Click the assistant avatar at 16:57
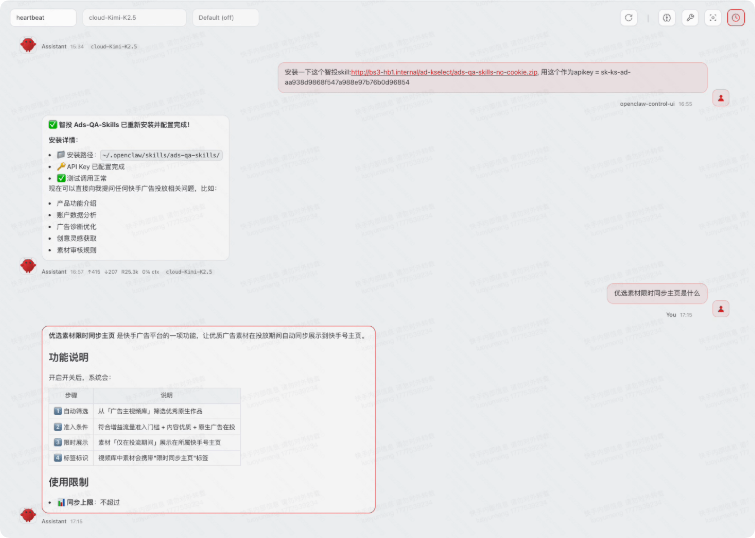Screen dimensions: 755x538 (28, 265)
